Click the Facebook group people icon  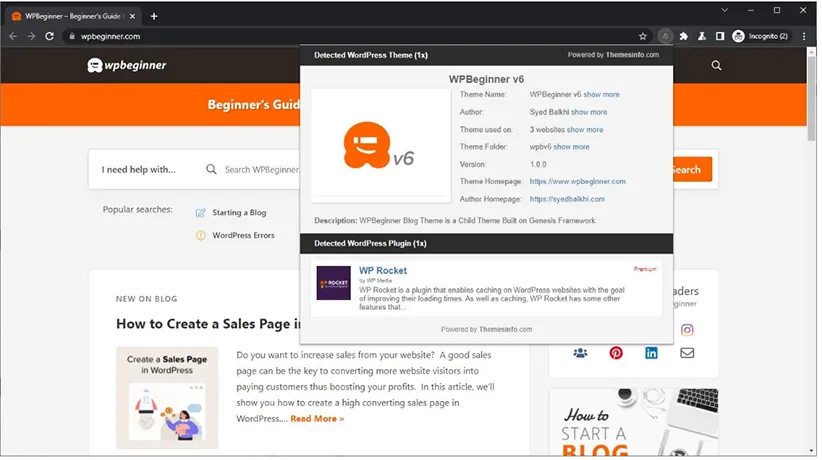(580, 353)
